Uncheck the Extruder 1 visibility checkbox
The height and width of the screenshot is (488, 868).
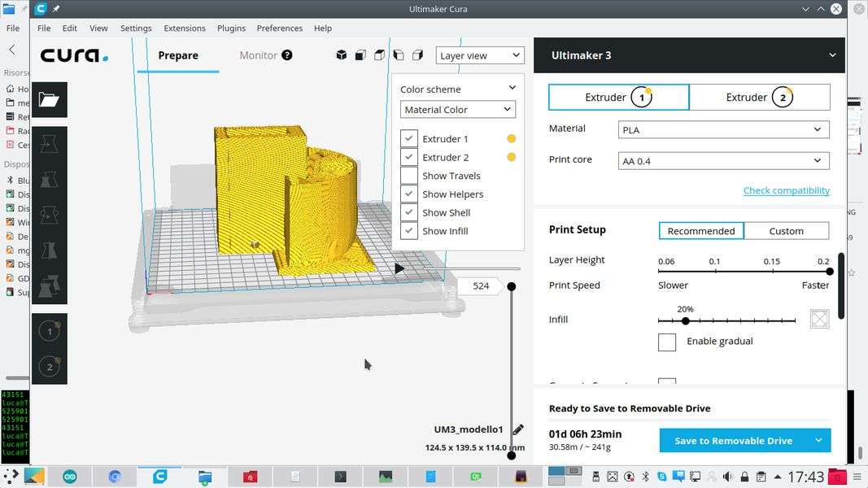pos(409,138)
